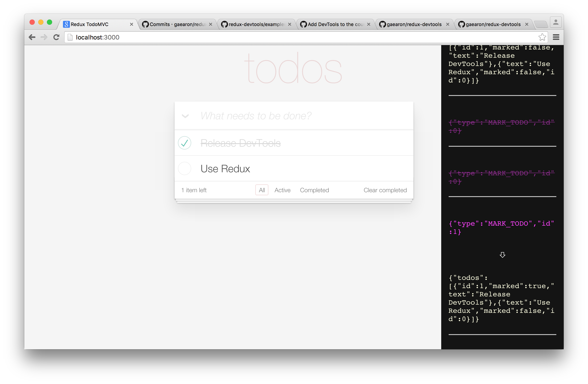
Task: Close the Add DevTools tab
Action: (x=369, y=25)
